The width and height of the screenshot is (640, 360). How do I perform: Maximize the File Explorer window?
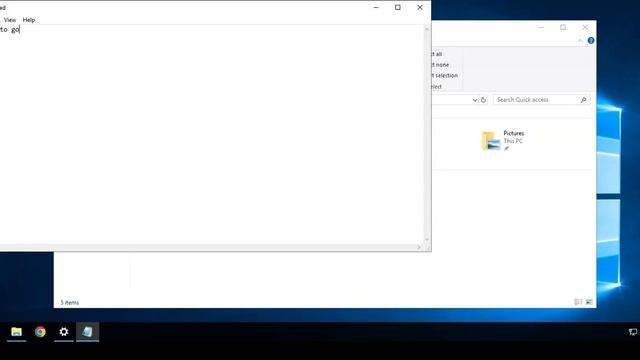coord(563,27)
